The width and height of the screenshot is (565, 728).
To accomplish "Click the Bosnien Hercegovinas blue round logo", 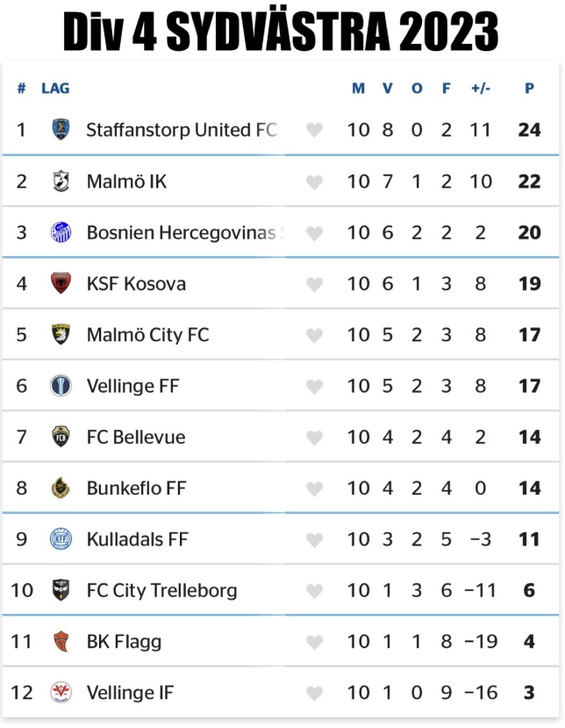I will coord(61,232).
